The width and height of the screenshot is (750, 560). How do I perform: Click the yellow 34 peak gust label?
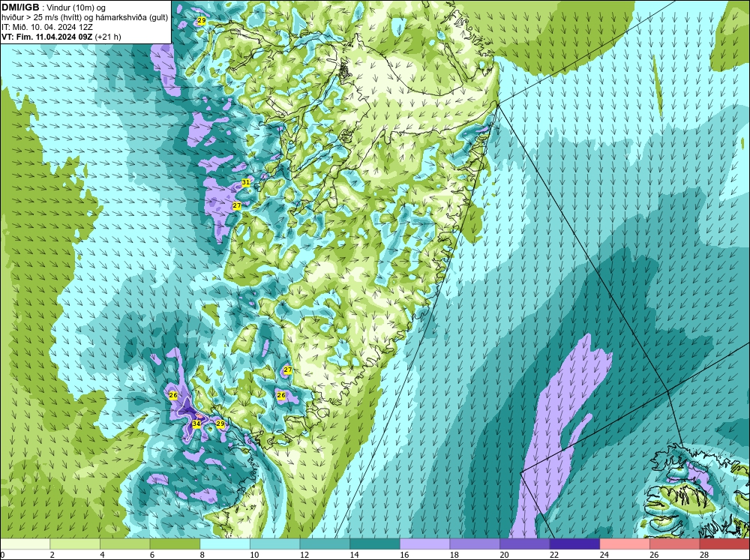tap(196, 424)
